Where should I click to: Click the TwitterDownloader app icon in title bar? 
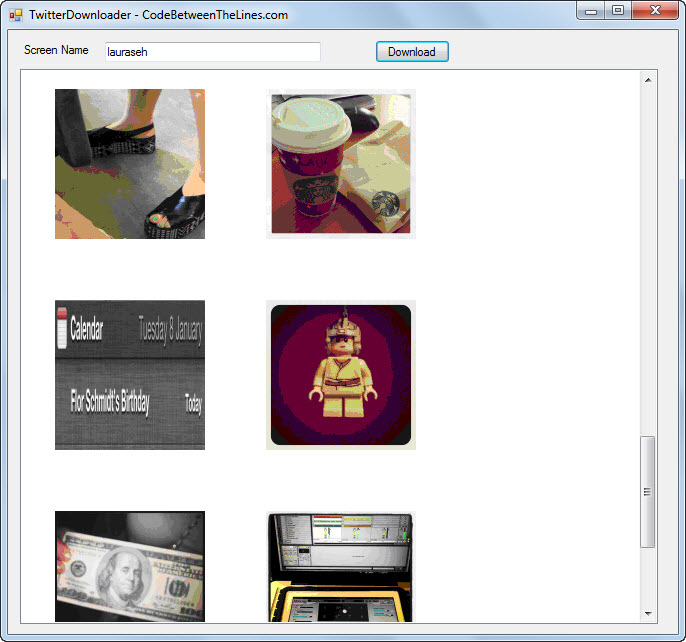16,15
